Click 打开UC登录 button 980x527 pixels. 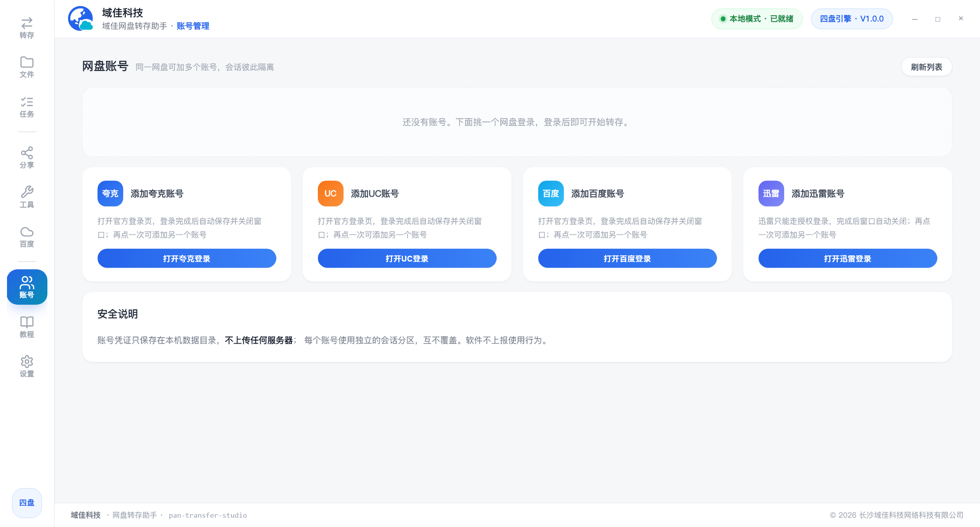tap(407, 258)
